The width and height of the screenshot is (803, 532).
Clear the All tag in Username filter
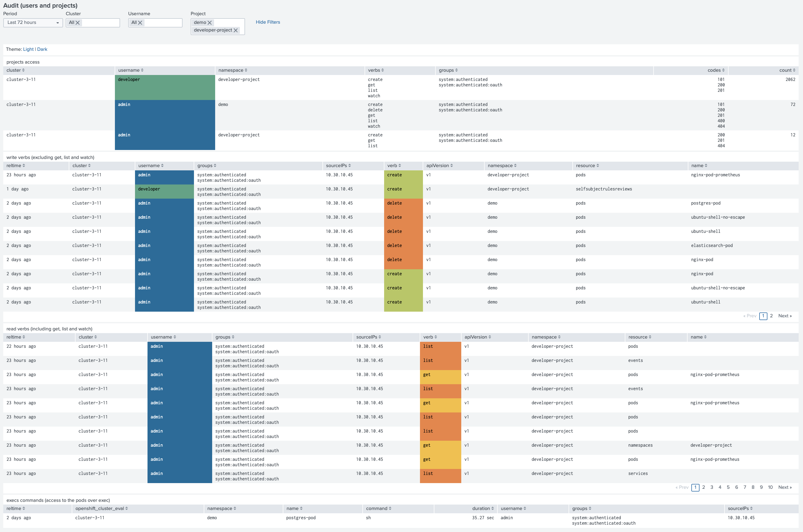click(x=140, y=23)
